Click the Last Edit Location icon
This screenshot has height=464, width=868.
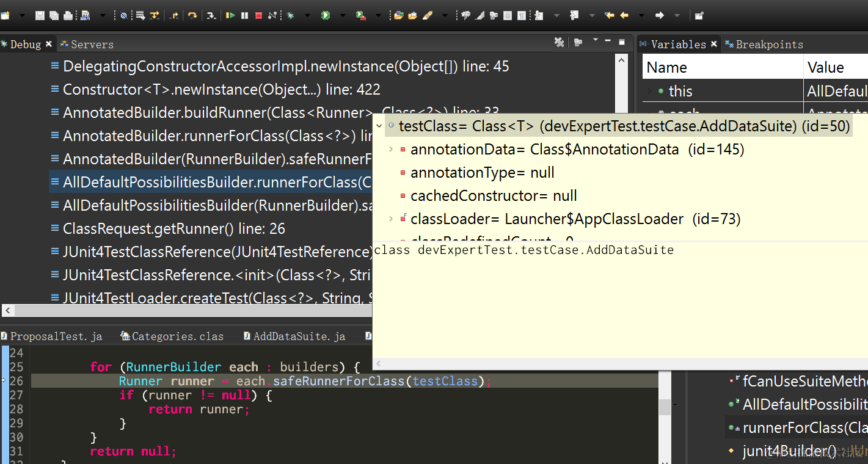[x=609, y=15]
